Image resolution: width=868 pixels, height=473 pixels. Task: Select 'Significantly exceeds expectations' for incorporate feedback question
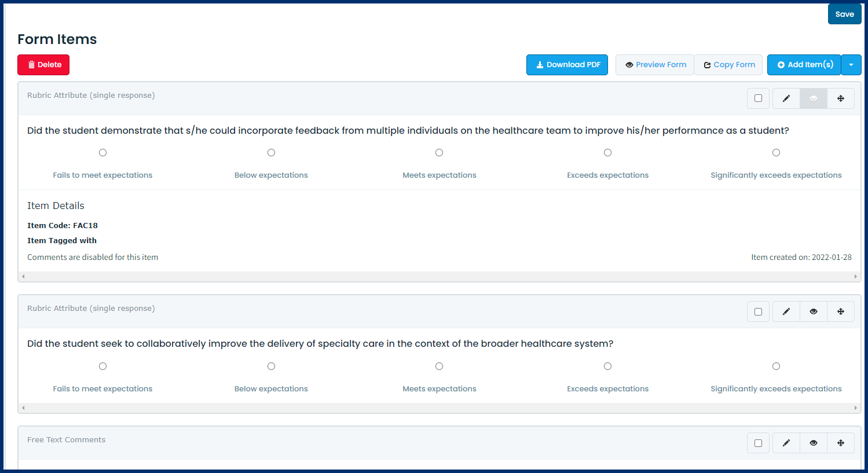click(x=776, y=153)
